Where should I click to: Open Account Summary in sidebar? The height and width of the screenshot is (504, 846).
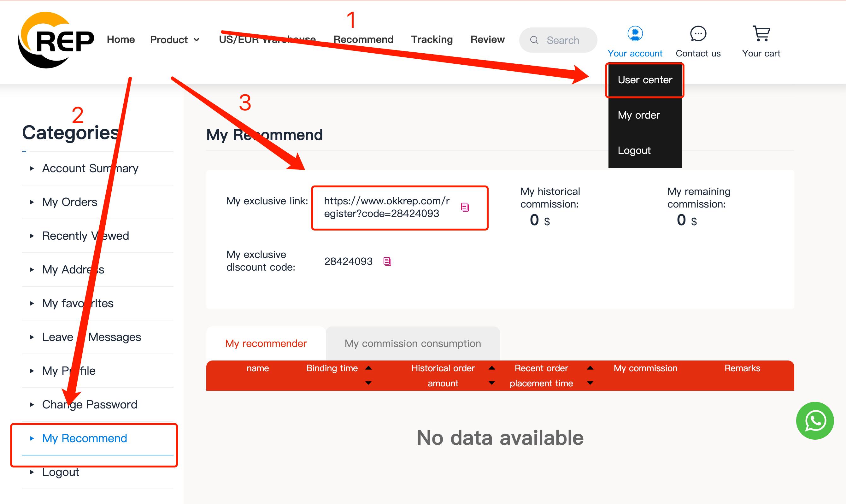(90, 168)
